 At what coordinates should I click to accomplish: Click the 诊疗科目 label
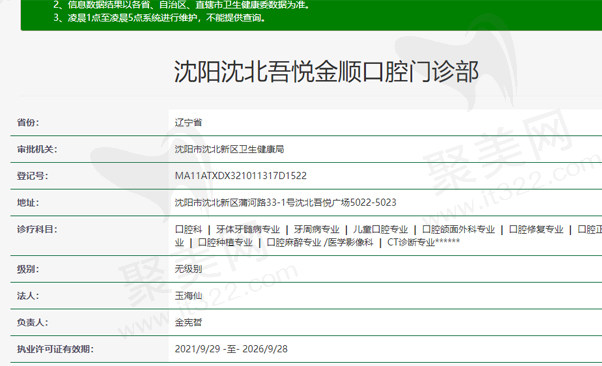pyautogui.click(x=36, y=229)
